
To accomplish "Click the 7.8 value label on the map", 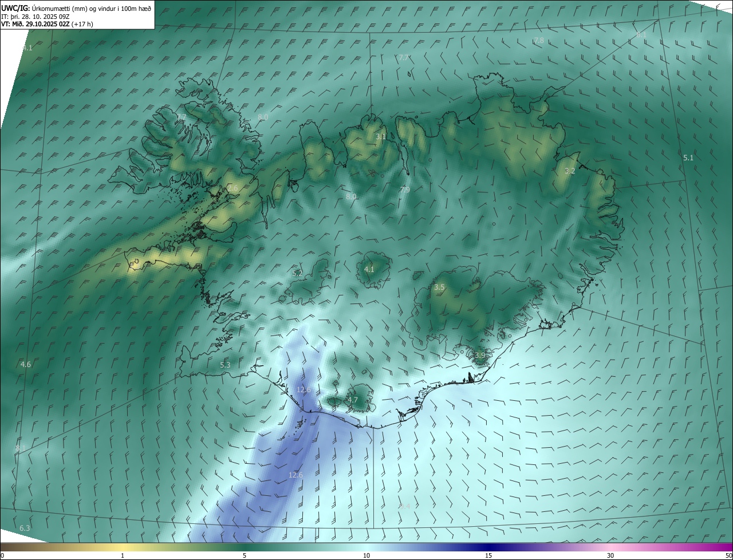I will [x=539, y=41].
